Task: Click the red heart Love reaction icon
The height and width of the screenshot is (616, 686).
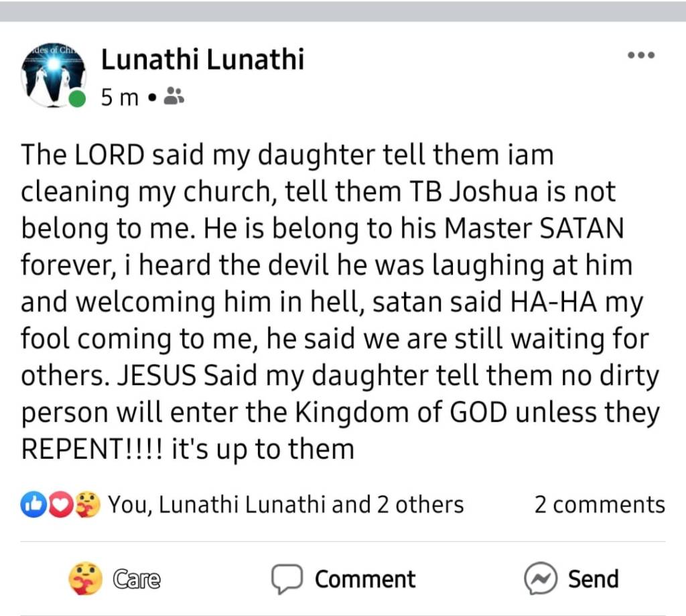Action: [61, 504]
